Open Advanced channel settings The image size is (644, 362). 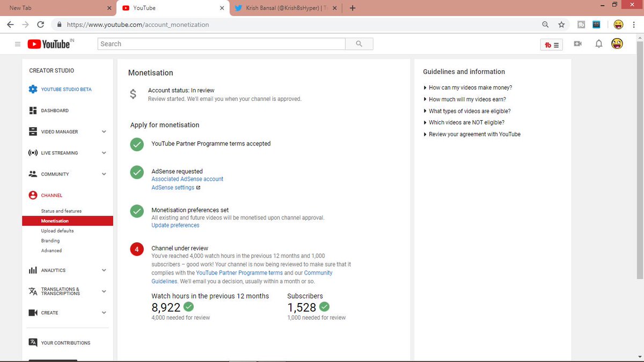[x=52, y=250]
